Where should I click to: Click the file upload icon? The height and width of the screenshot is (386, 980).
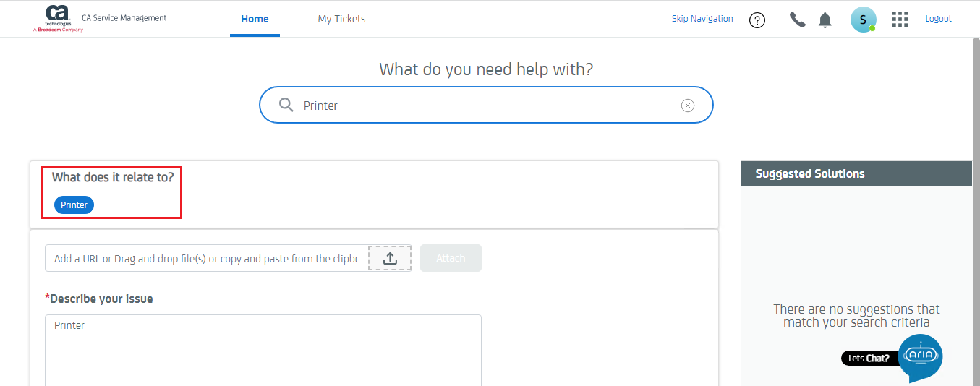pyautogui.click(x=390, y=258)
